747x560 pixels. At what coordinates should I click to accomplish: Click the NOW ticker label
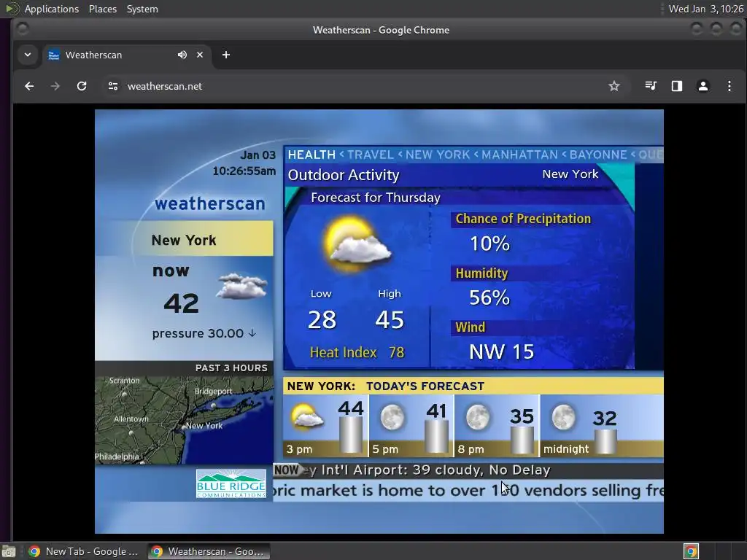tap(286, 470)
